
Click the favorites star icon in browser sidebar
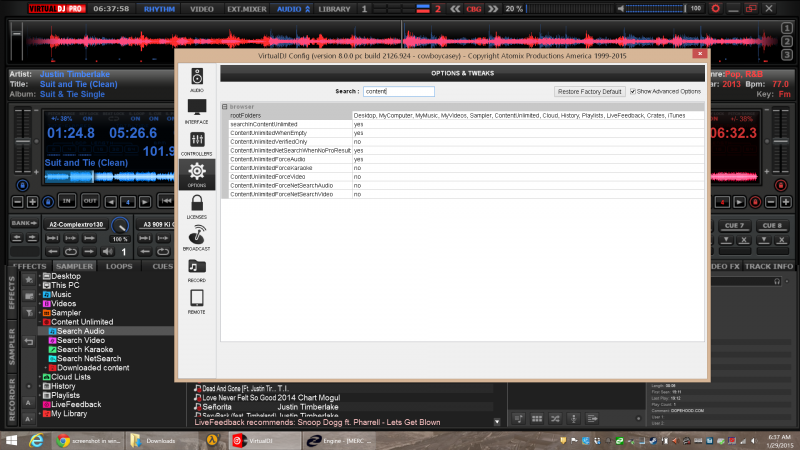click(x=29, y=280)
